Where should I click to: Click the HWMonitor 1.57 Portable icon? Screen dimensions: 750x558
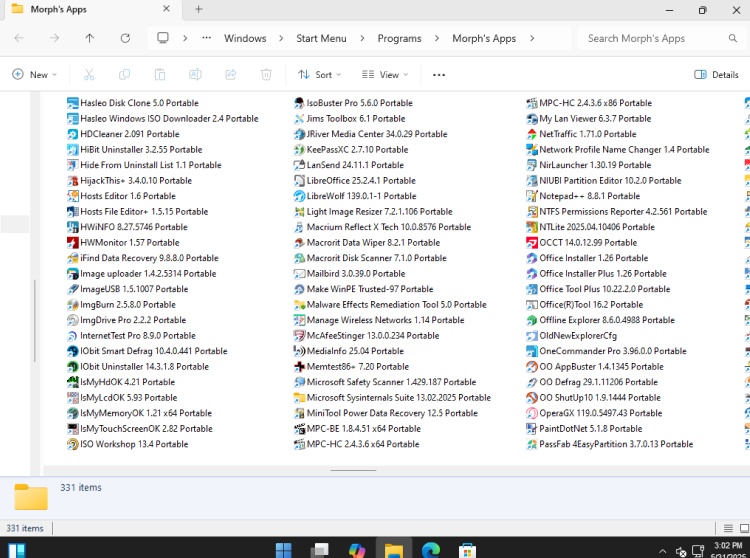[x=73, y=242]
